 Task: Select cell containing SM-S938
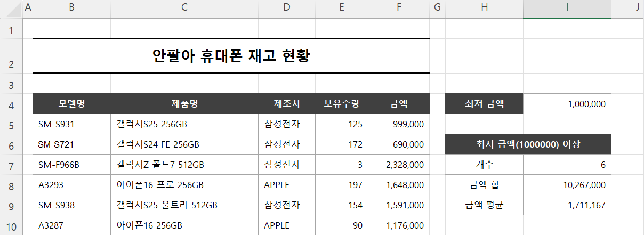point(71,205)
